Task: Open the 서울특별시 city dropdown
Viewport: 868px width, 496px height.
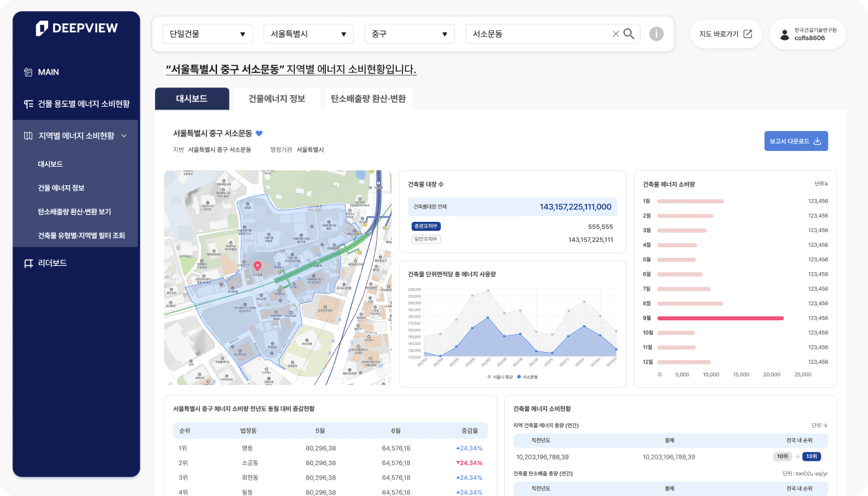Action: 308,34
